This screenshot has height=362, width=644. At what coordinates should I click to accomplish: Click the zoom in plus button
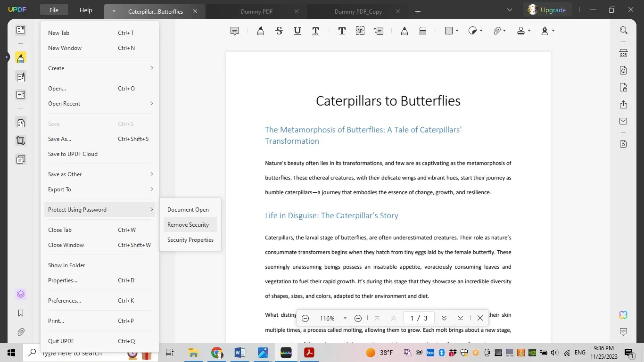358,318
